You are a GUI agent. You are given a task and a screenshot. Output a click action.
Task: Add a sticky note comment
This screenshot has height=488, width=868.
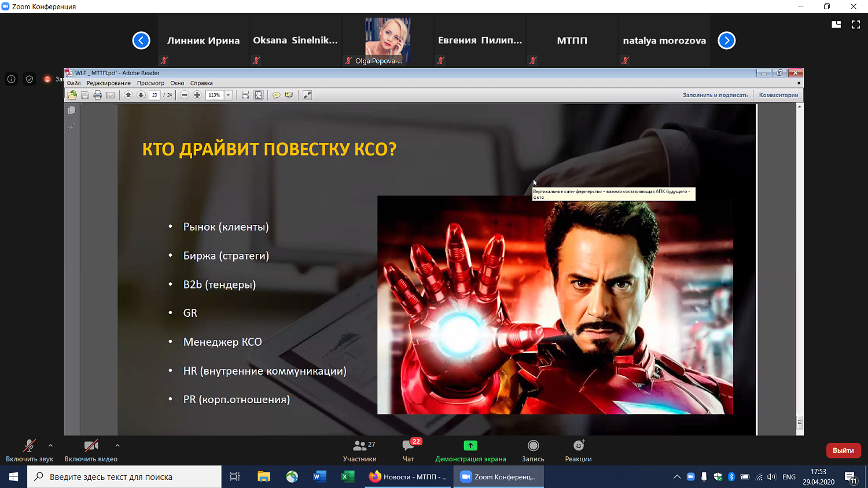[276, 95]
